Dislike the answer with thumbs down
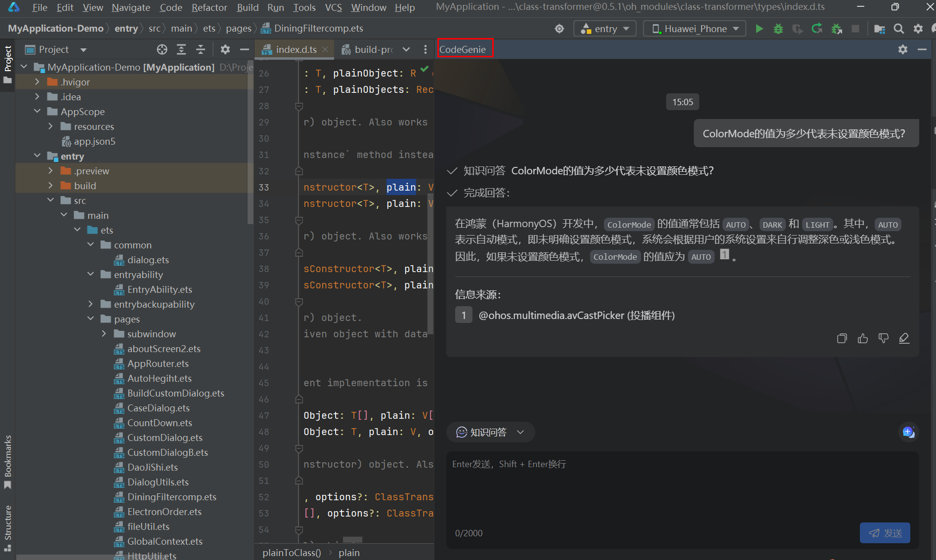The width and height of the screenshot is (936, 560). click(884, 338)
